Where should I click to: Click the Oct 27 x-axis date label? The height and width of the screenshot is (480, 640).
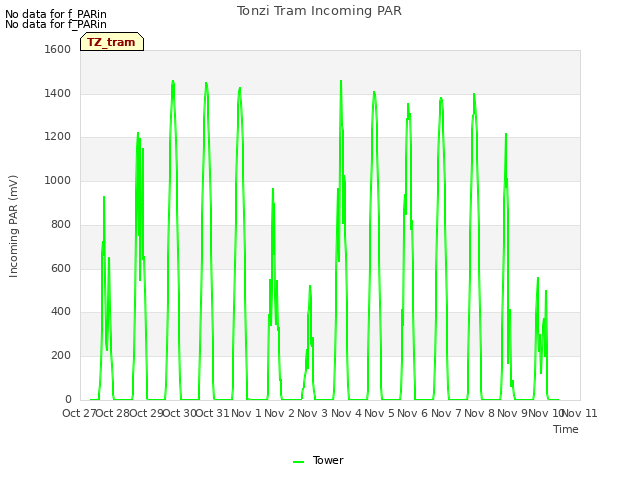(78, 413)
